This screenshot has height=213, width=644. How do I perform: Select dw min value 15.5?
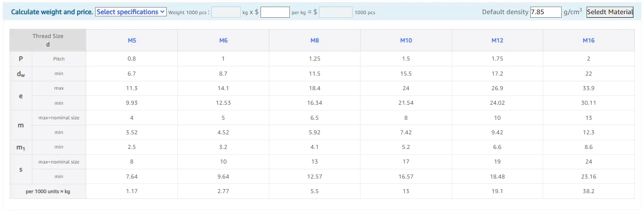click(406, 74)
